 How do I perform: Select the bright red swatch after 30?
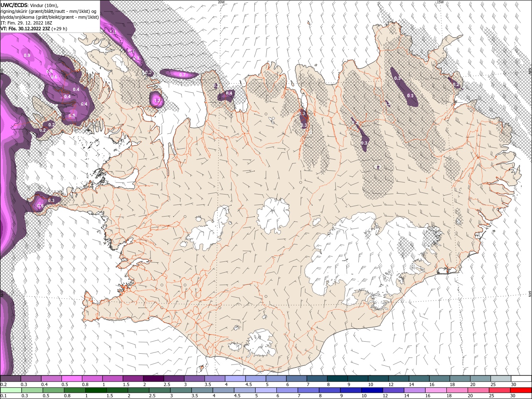(521, 390)
